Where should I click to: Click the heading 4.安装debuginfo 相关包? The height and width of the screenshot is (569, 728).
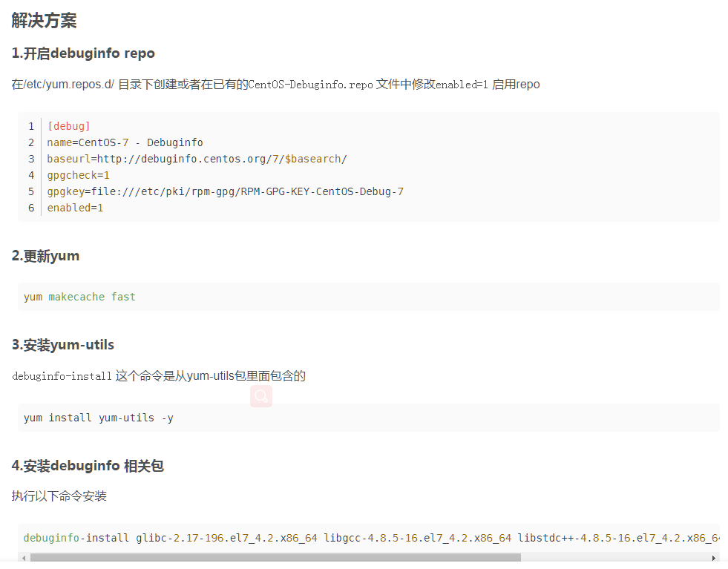tap(88, 465)
